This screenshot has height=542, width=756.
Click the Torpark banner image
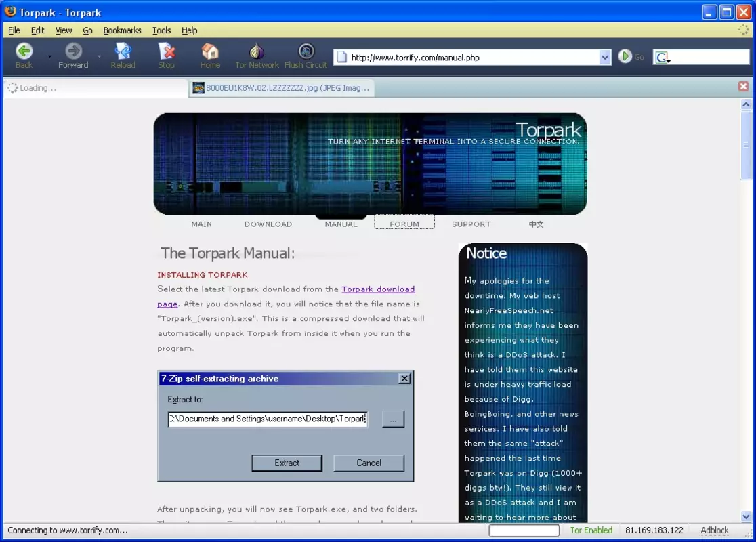pyautogui.click(x=371, y=164)
